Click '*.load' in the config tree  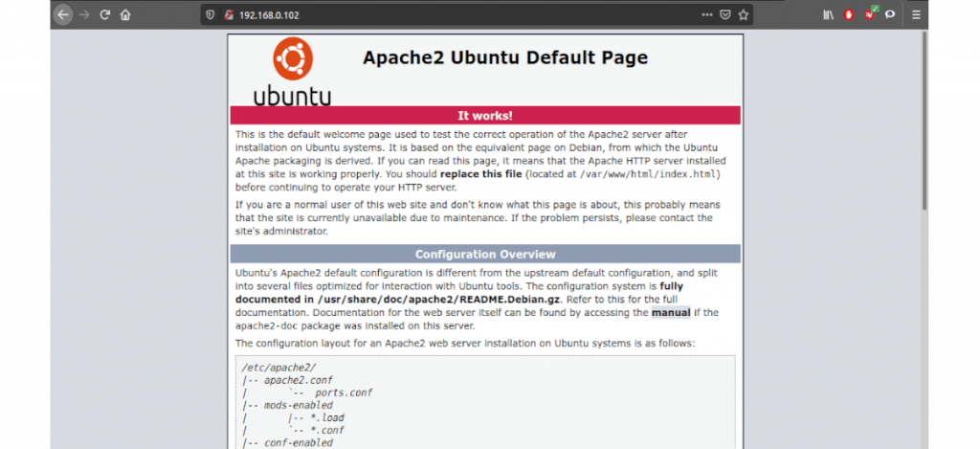[x=327, y=417]
